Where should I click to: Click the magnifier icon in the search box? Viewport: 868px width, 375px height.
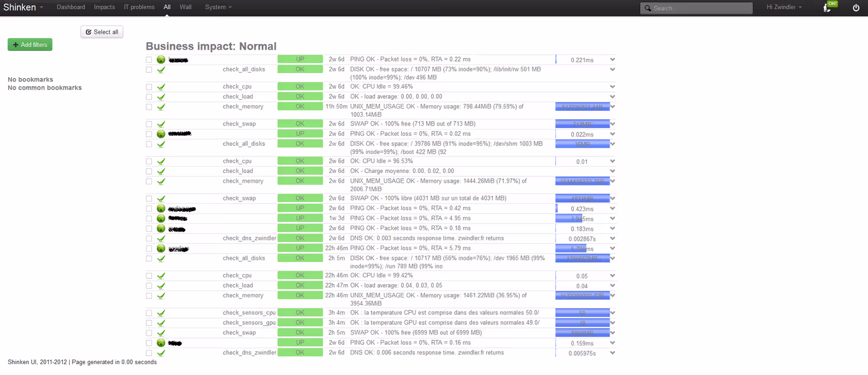647,9
